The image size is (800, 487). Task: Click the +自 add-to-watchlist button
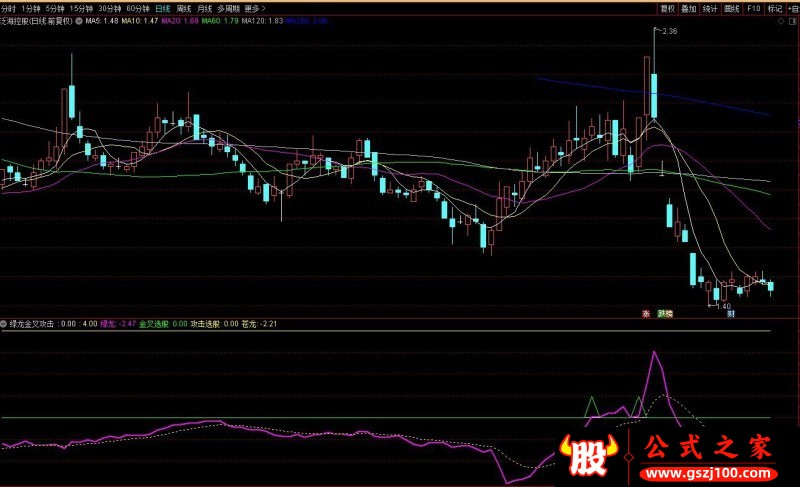(790, 7)
